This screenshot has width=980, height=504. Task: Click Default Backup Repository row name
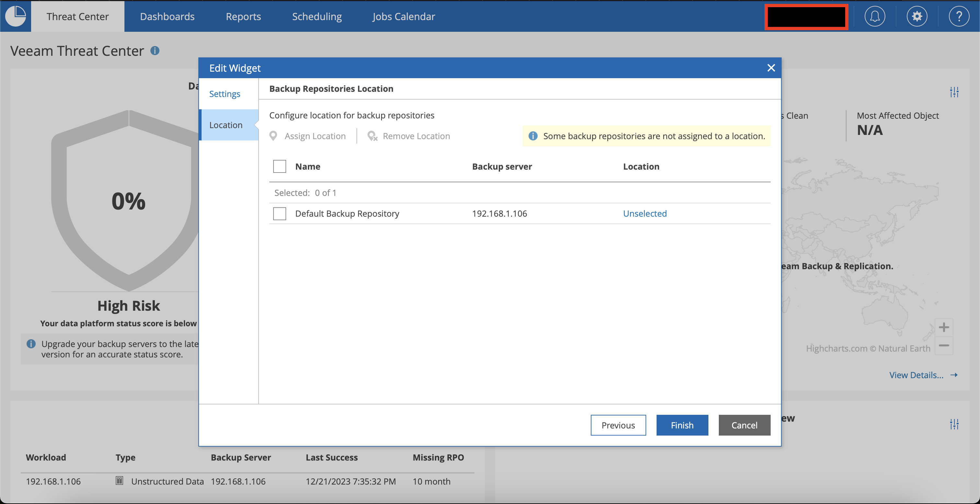347,213
